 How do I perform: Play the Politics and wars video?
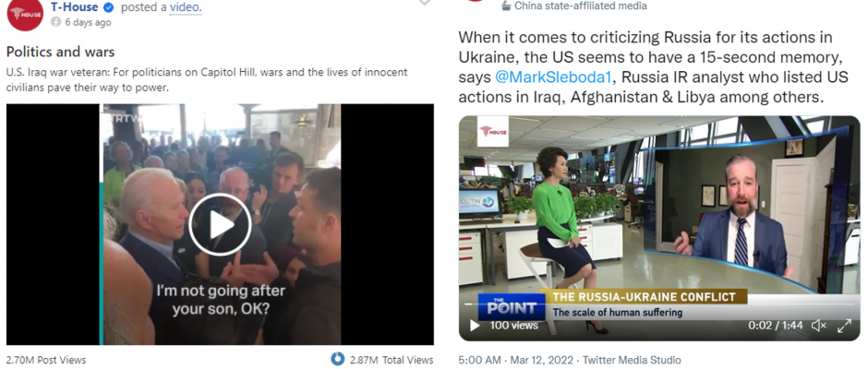[220, 224]
